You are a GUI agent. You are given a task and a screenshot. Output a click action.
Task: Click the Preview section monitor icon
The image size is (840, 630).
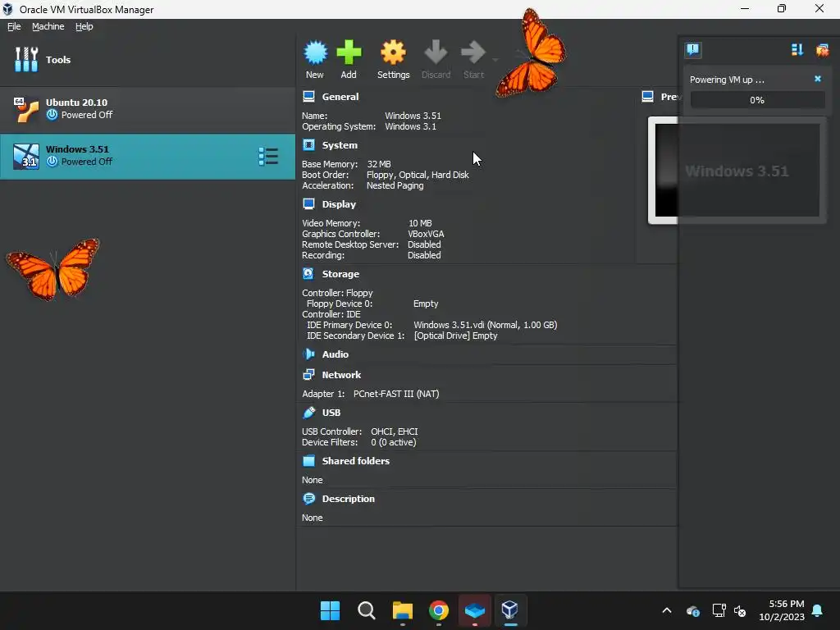coord(648,97)
